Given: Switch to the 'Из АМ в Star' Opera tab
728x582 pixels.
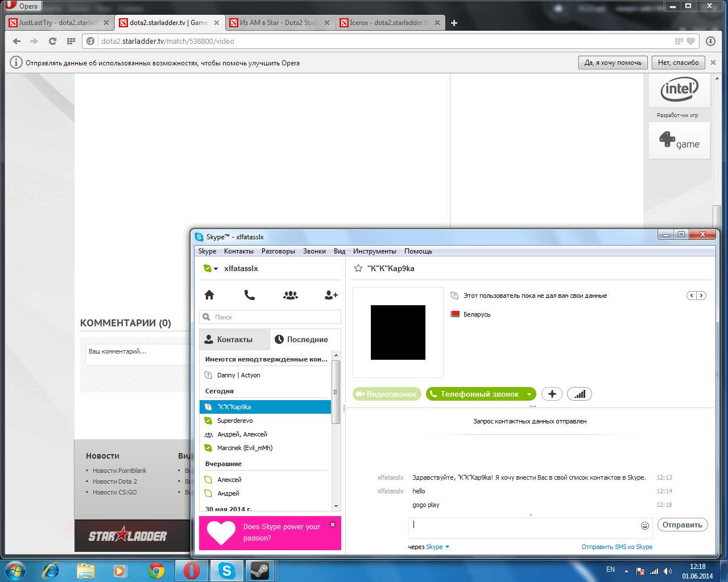Looking at the screenshot, I should pyautogui.click(x=279, y=23).
